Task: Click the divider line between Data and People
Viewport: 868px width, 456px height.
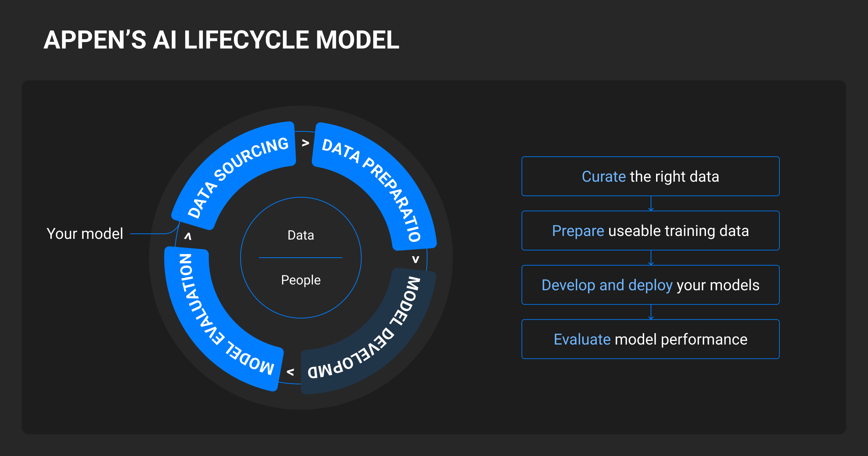Action: [301, 258]
